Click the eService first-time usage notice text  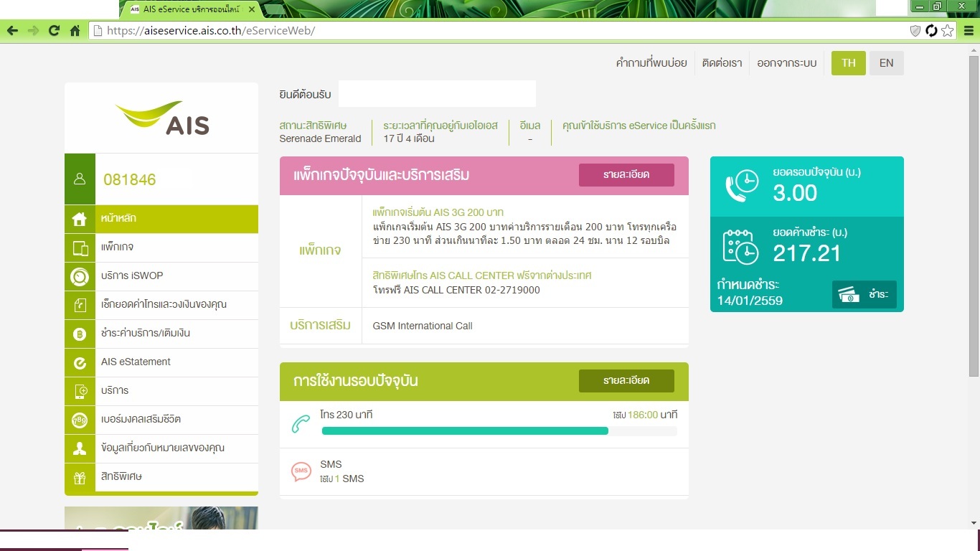[639, 126]
